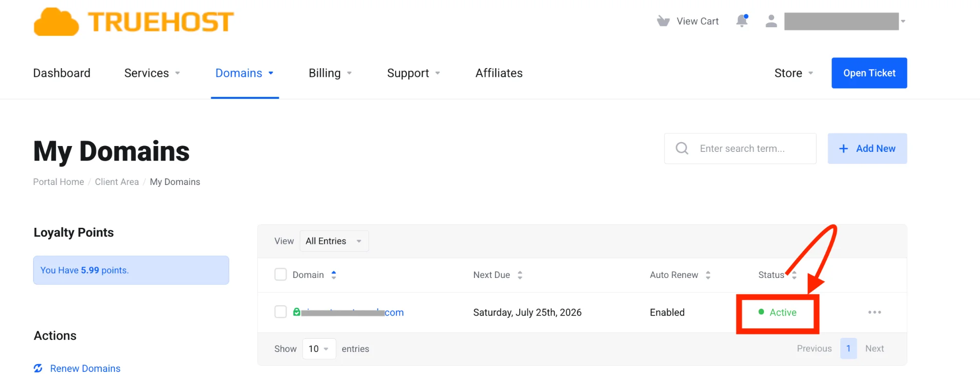The width and height of the screenshot is (980, 387).
Task: Click the search magnifier icon
Action: (x=682, y=148)
